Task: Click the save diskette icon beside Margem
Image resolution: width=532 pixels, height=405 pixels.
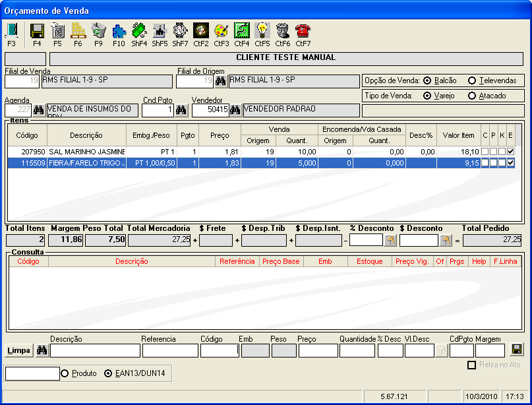Action: tap(517, 350)
